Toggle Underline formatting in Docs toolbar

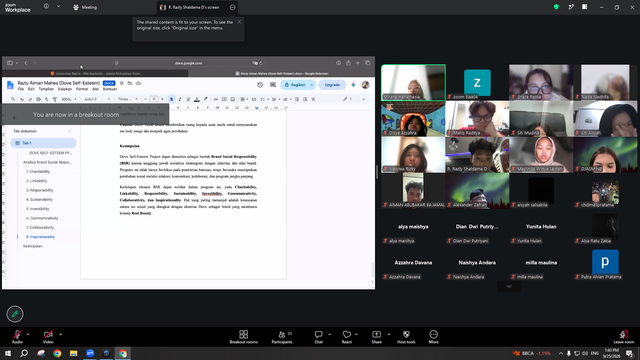[x=188, y=99]
